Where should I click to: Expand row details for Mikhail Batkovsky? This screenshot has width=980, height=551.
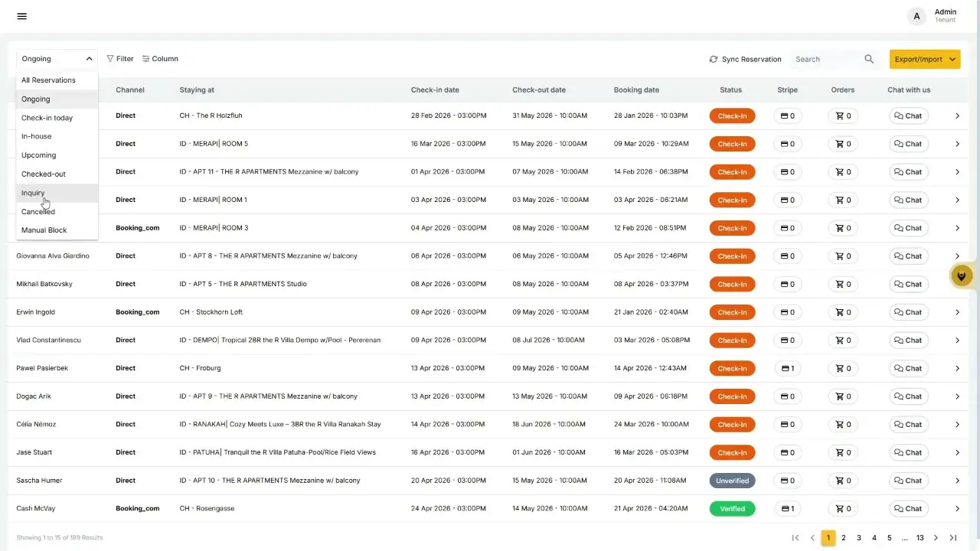[x=957, y=284]
